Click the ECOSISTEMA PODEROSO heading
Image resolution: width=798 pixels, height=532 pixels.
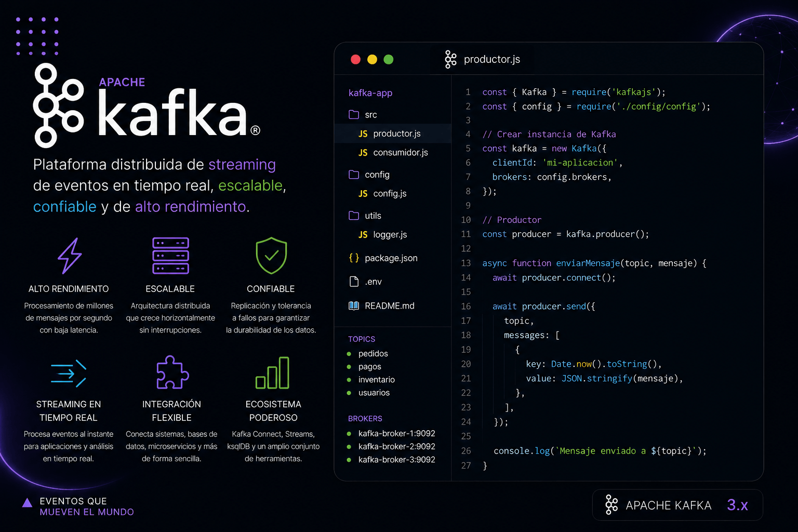click(x=273, y=411)
